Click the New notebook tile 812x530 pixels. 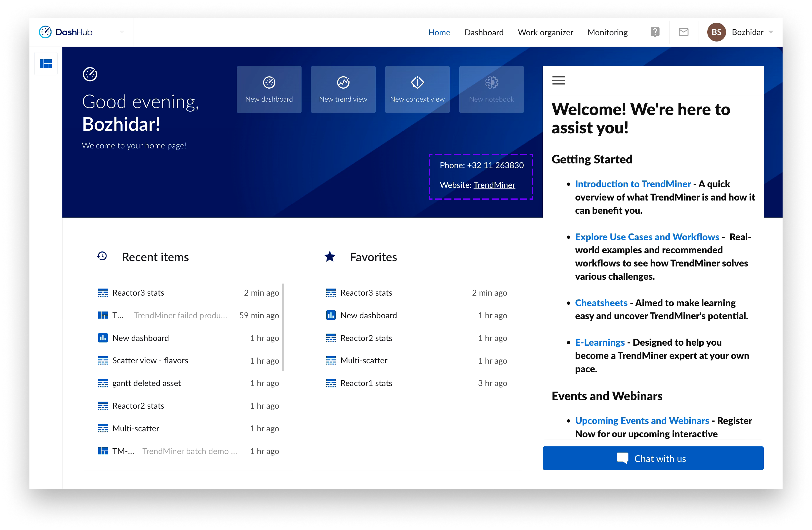pos(491,90)
